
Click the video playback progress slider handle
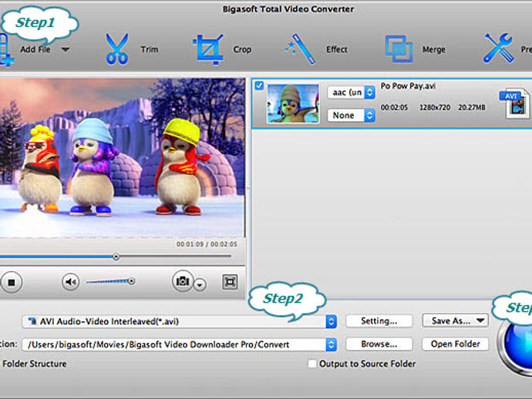(116, 256)
